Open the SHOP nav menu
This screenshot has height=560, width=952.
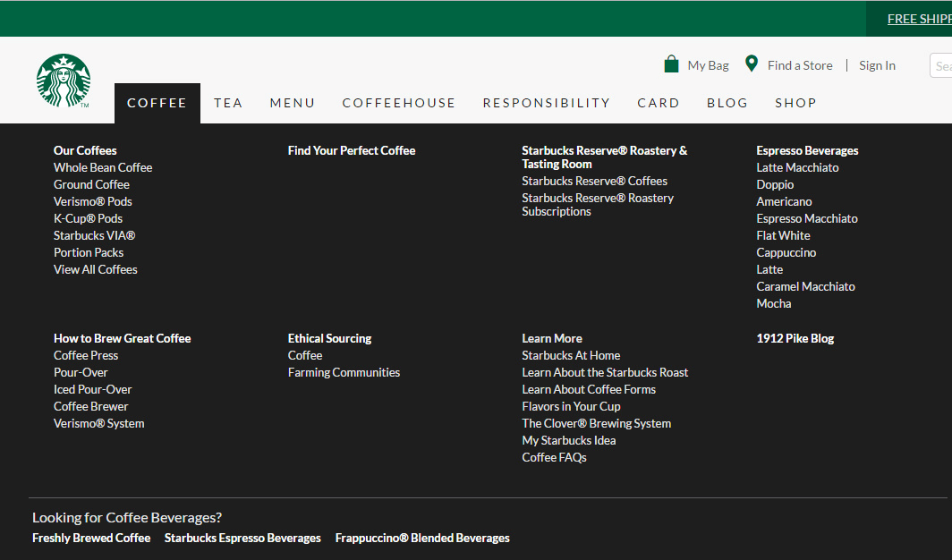click(795, 103)
